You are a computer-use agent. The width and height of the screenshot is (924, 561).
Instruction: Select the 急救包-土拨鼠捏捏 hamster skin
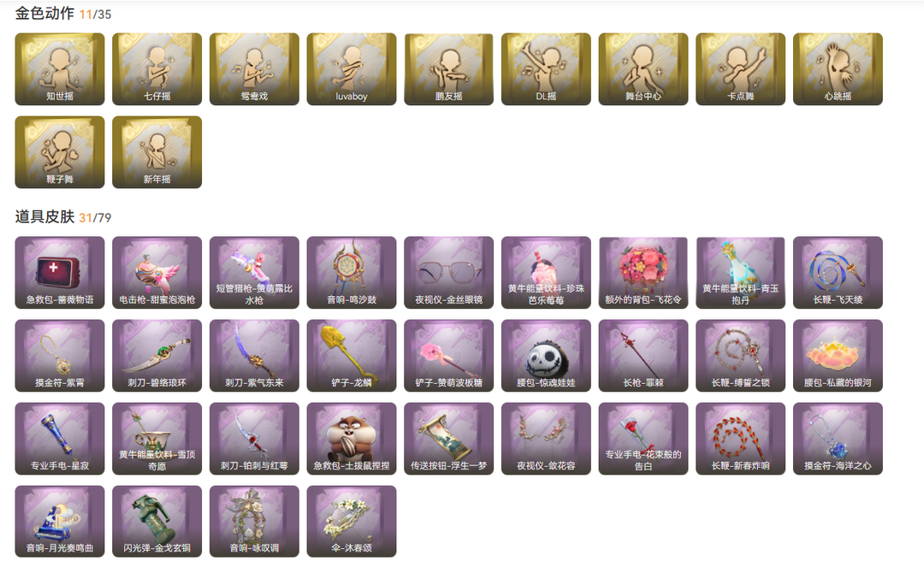pos(352,439)
